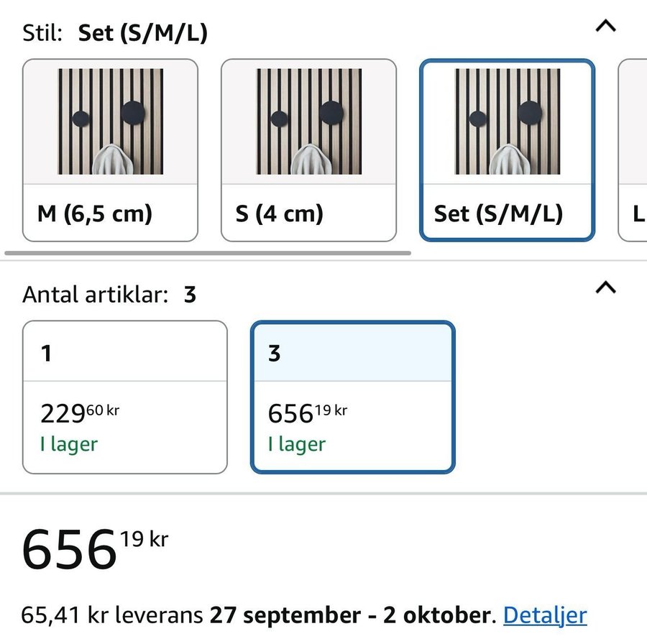The height and width of the screenshot is (644, 647).
Task: Click the Set (S/M/L) product thumbnail image
Action: coord(508,121)
